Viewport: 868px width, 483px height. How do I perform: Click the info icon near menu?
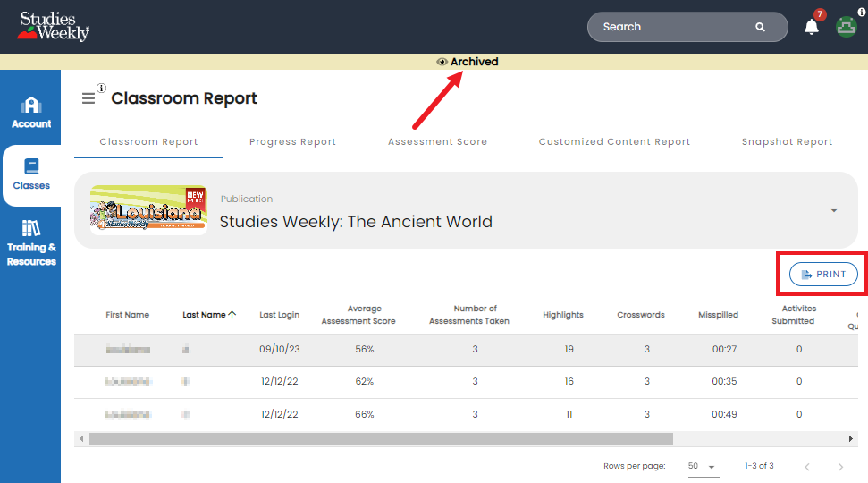(x=101, y=88)
